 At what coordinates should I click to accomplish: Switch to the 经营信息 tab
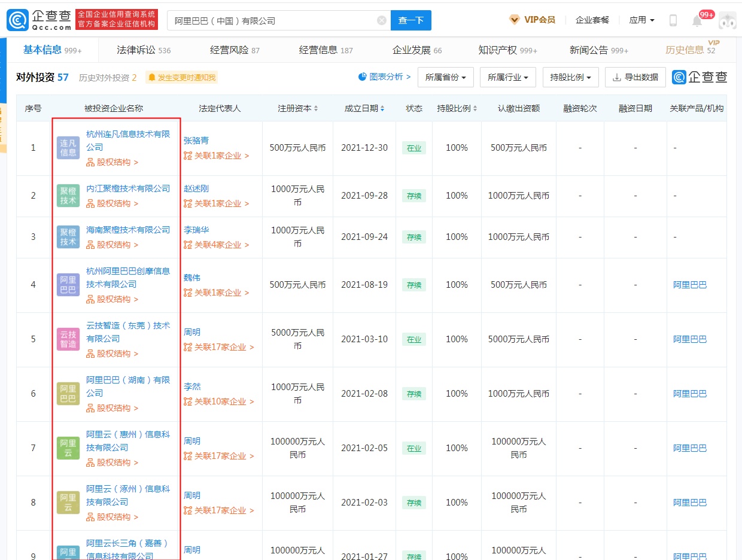[x=326, y=50]
